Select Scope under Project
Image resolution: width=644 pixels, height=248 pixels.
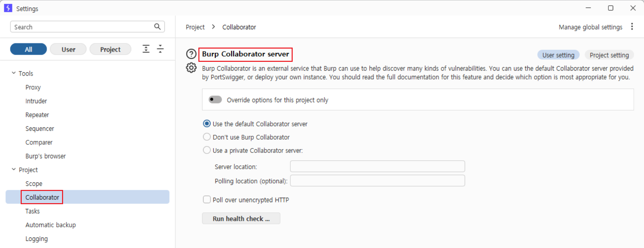[34, 183]
